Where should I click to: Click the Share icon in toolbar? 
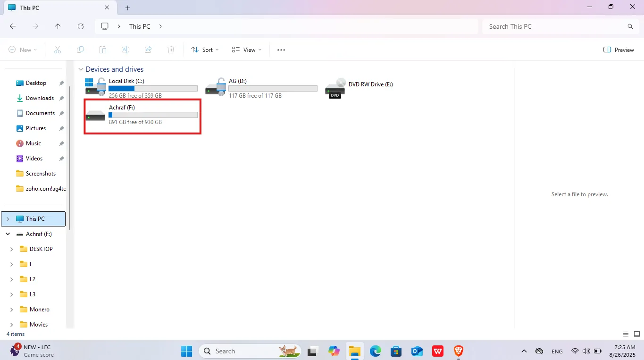pos(148,50)
